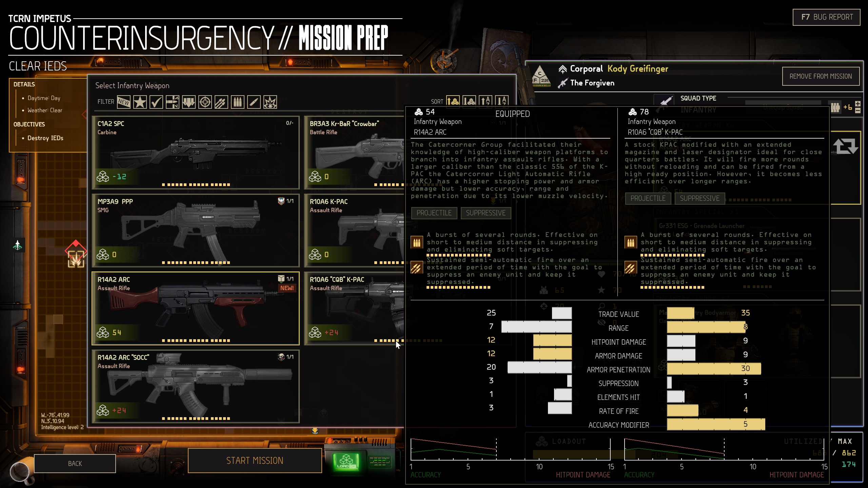
Task: Sort alphabetically A to Z ascending
Action: [486, 101]
